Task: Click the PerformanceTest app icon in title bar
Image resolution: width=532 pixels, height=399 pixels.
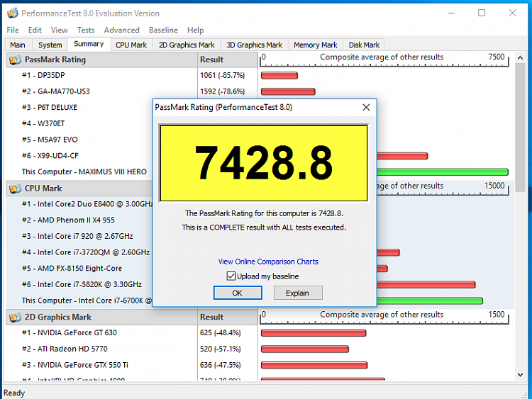Action: point(13,13)
